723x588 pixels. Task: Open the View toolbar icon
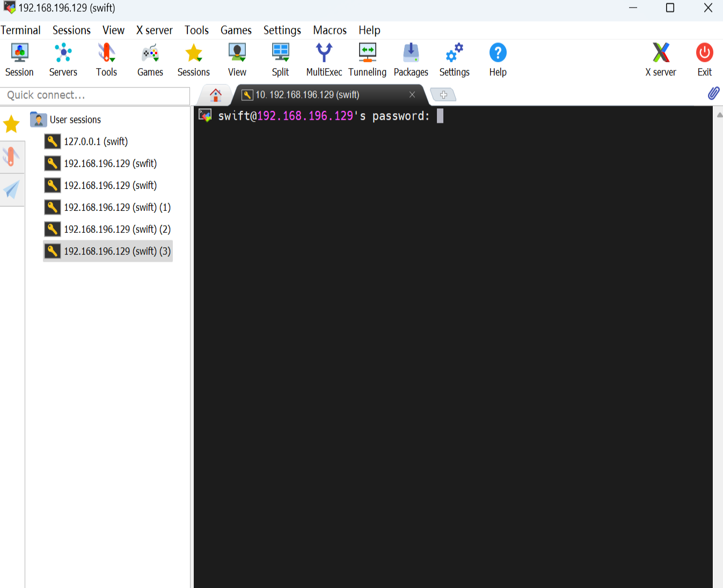[x=237, y=59]
